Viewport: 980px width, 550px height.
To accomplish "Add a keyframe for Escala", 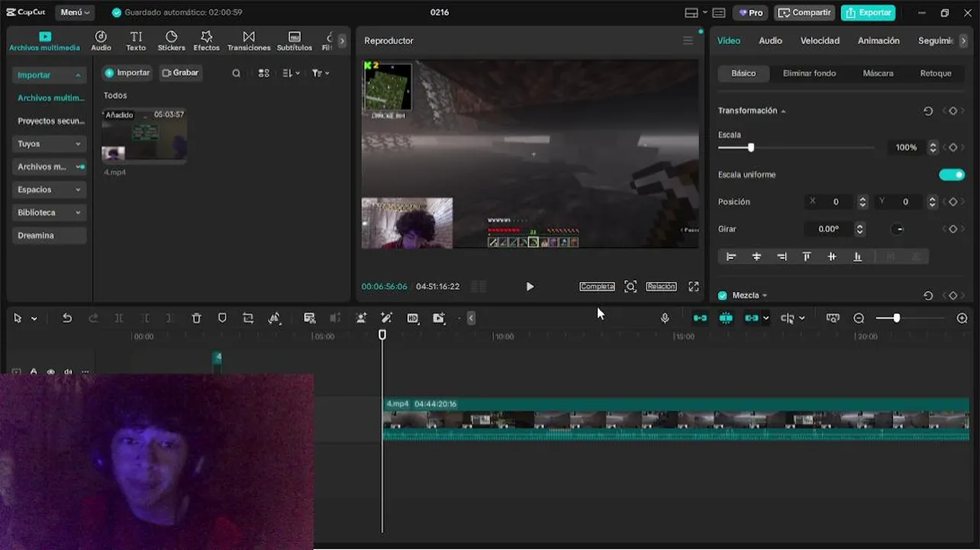I will [x=953, y=147].
